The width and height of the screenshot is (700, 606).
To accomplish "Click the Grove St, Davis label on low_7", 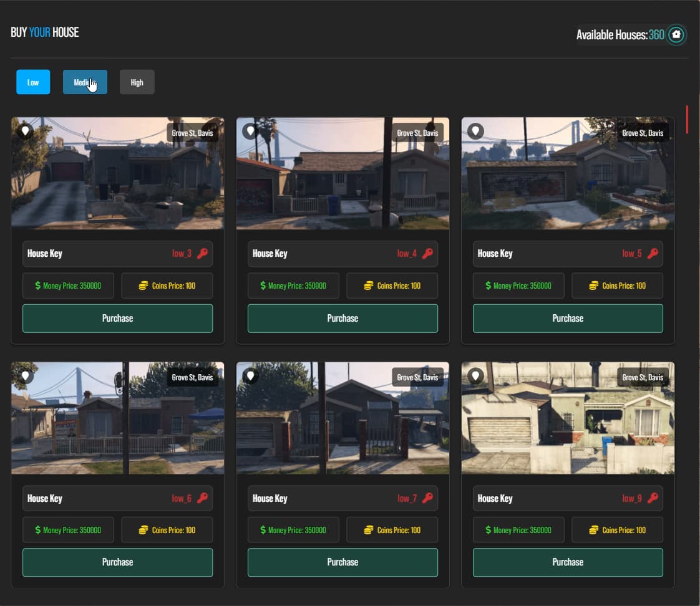I will (x=417, y=378).
